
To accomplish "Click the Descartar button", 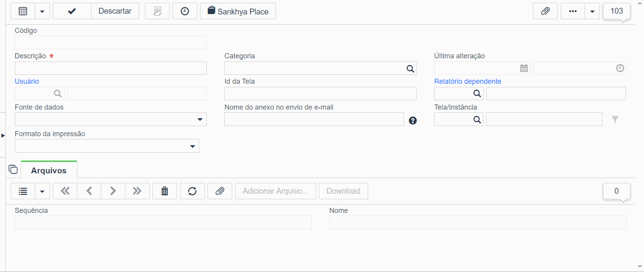I will point(115,11).
